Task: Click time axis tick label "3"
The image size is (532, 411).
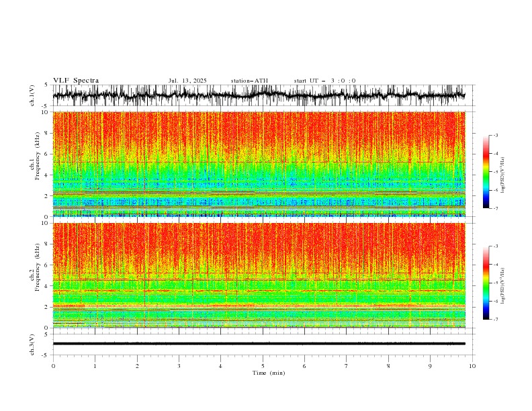Action: click(x=179, y=366)
